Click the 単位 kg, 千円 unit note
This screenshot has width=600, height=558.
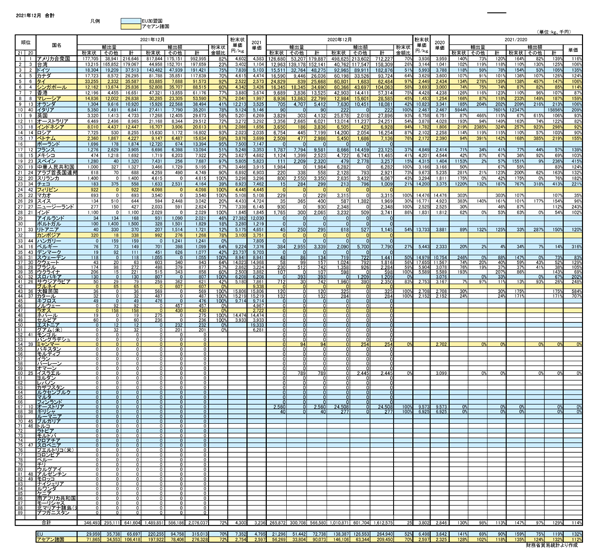coord(554,32)
